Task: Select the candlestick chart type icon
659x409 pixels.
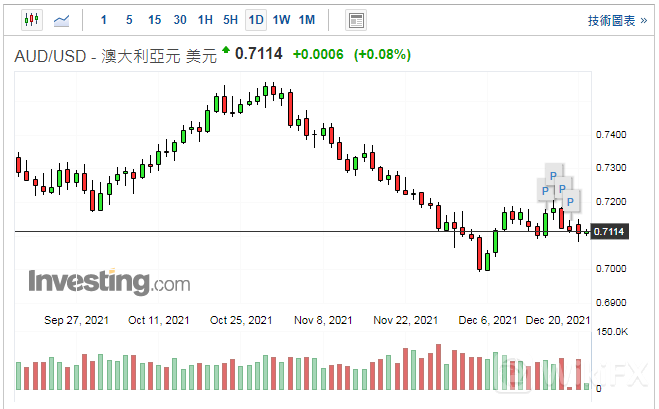Action: click(30, 19)
